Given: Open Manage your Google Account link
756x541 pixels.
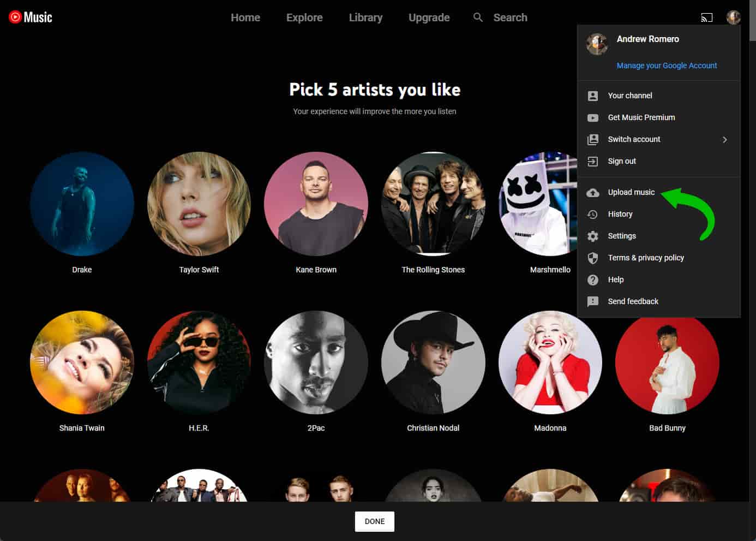Looking at the screenshot, I should (667, 66).
